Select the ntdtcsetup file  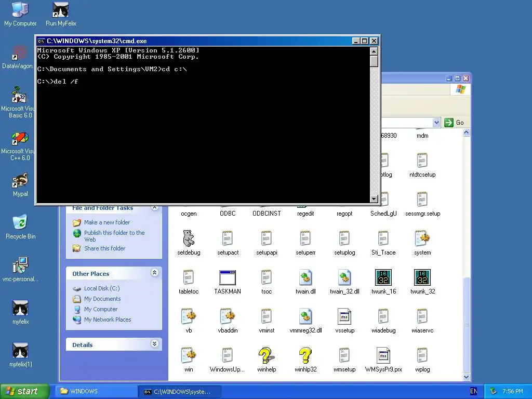tap(422, 165)
